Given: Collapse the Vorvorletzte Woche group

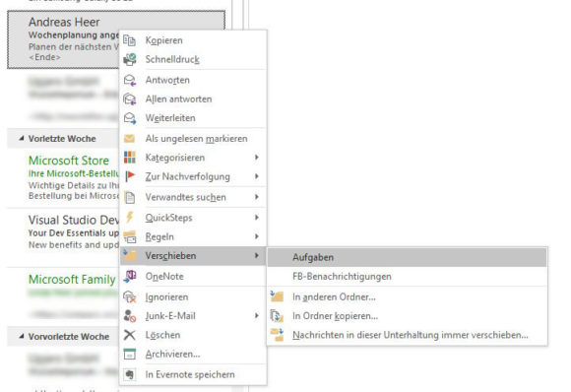Looking at the screenshot, I should click(x=22, y=336).
